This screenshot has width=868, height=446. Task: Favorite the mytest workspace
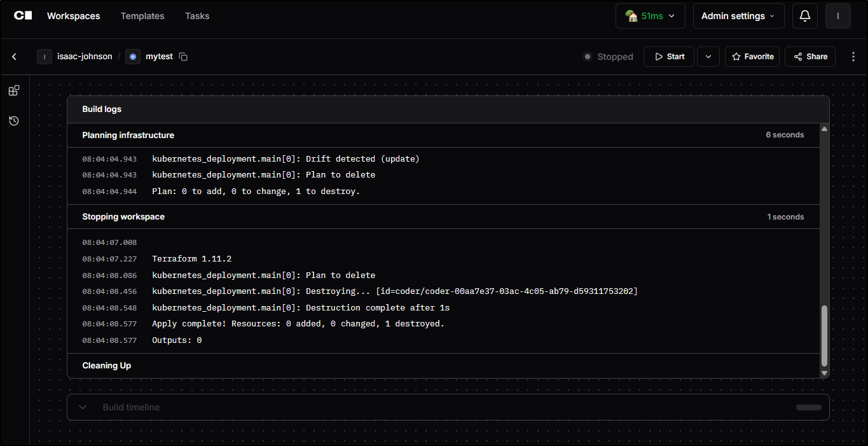point(752,57)
